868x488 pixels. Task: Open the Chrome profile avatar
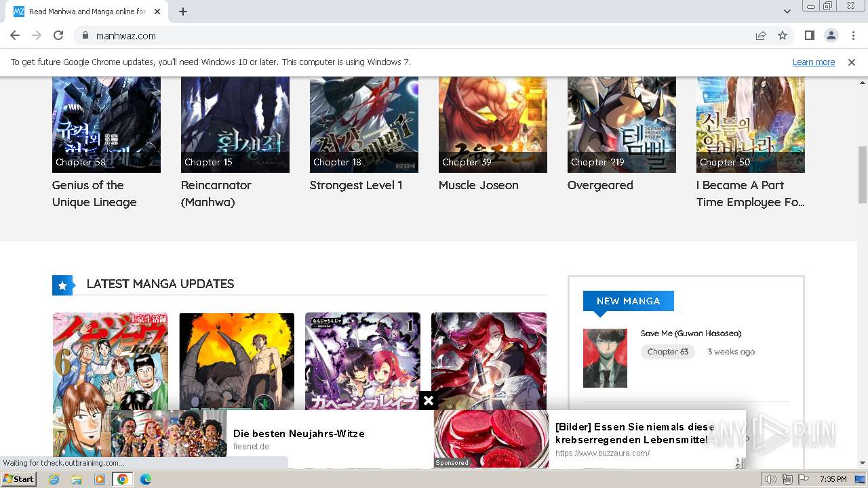[x=831, y=35]
